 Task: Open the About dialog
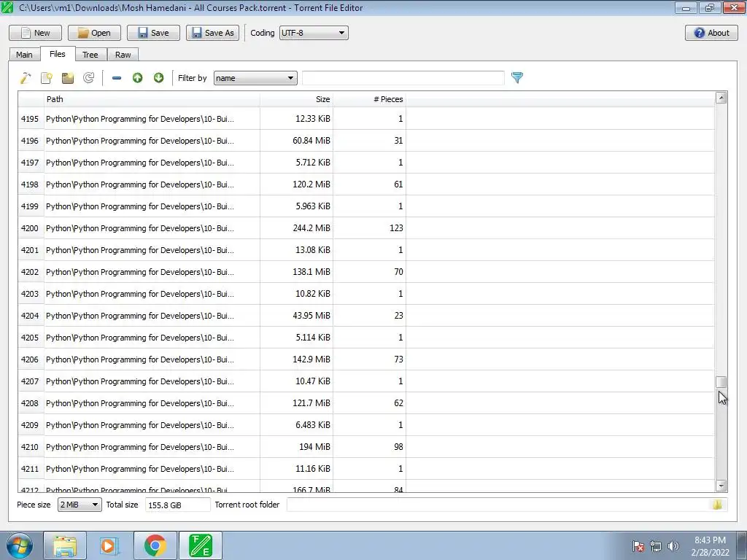point(711,33)
